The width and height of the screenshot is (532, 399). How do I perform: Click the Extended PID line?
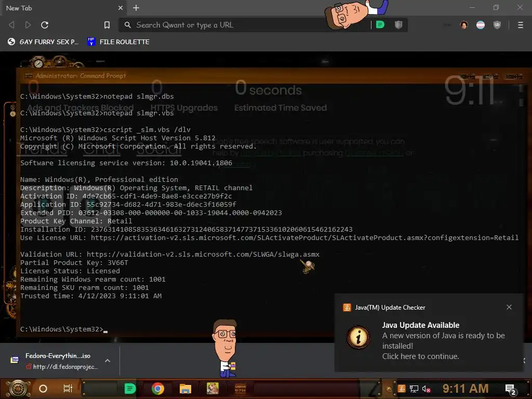click(x=151, y=212)
